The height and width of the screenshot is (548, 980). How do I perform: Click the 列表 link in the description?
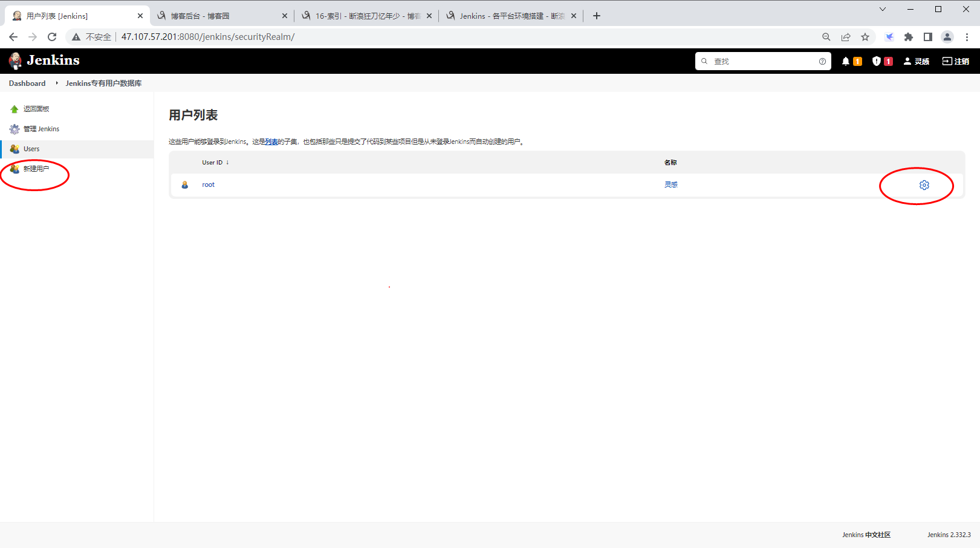[271, 142]
